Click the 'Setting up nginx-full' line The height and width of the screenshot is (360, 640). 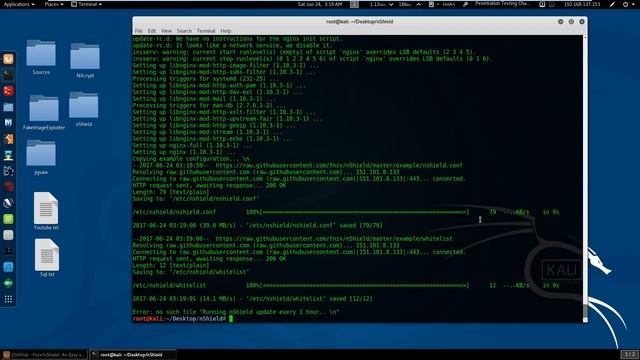[192, 145]
